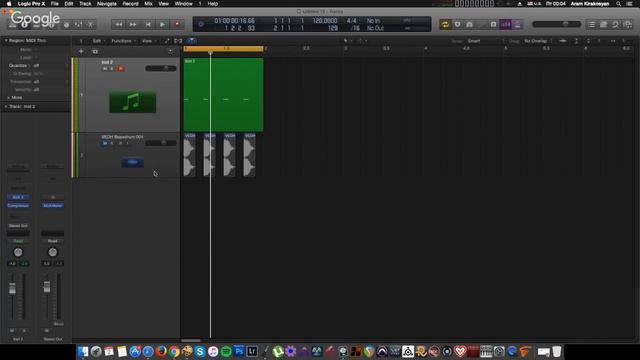The width and height of the screenshot is (640, 360).
Task: Adjust the master volume slider
Action: click(x=556, y=24)
